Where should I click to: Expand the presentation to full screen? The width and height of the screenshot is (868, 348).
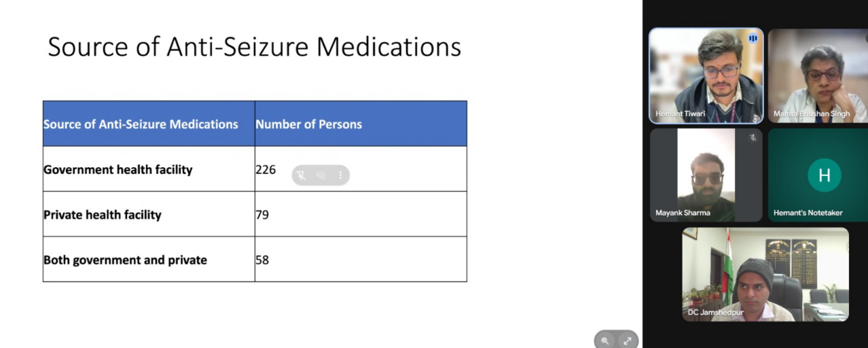(627, 341)
